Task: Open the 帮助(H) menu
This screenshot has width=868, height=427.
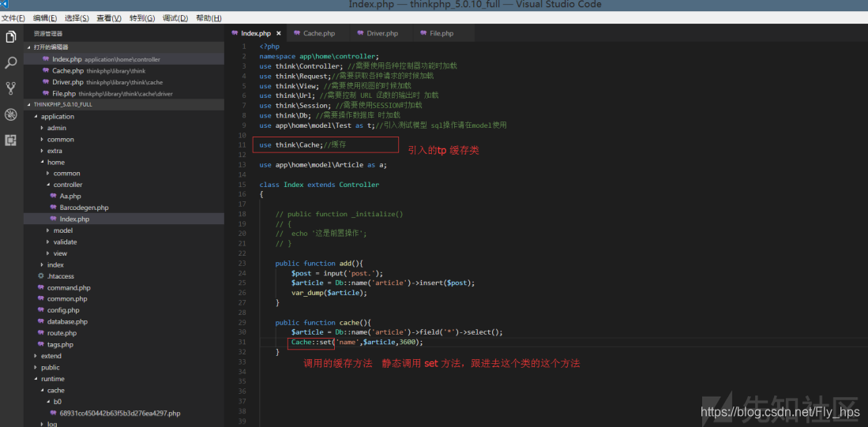Action: [x=209, y=18]
